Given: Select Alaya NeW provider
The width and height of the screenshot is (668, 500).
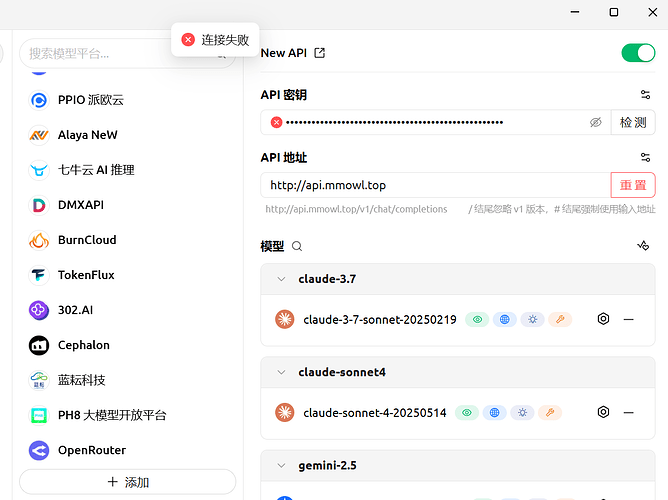Looking at the screenshot, I should click(128, 135).
